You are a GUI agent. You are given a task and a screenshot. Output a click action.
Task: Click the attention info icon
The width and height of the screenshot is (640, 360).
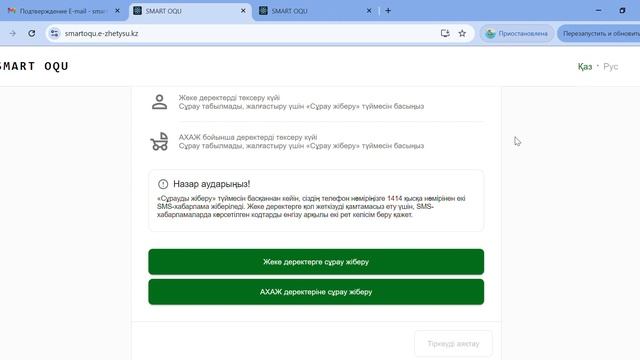[x=163, y=184]
